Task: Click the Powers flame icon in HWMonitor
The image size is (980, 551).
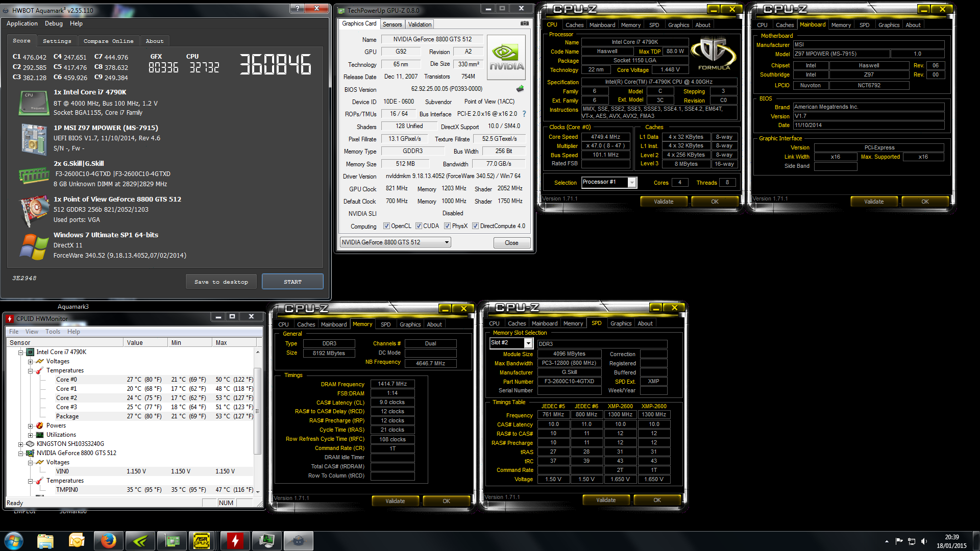Action: [x=40, y=425]
